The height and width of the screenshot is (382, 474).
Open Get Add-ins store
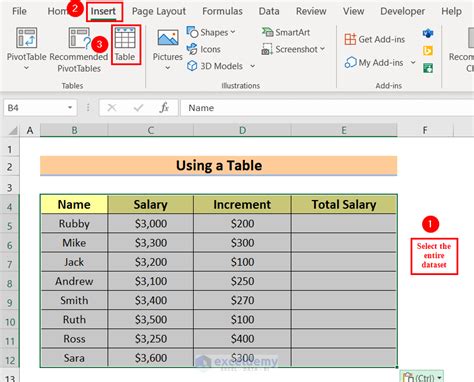(375, 39)
